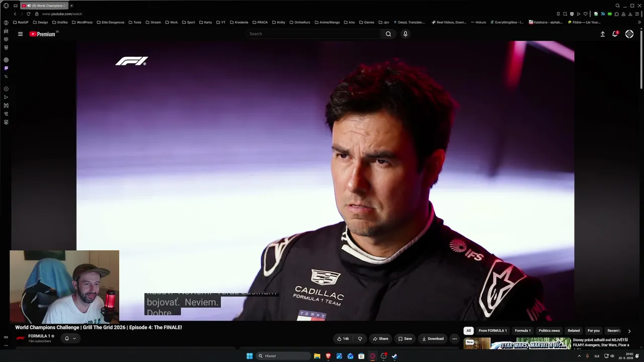The height and width of the screenshot is (362, 644).
Task: Open the Fibble bookmark
Action: click(x=584, y=22)
